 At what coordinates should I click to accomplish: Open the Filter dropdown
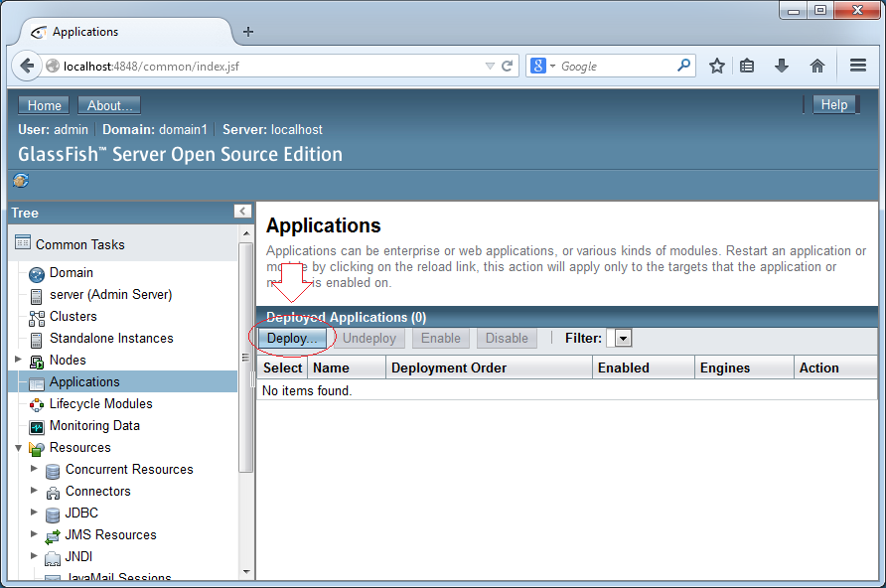pyautogui.click(x=623, y=339)
